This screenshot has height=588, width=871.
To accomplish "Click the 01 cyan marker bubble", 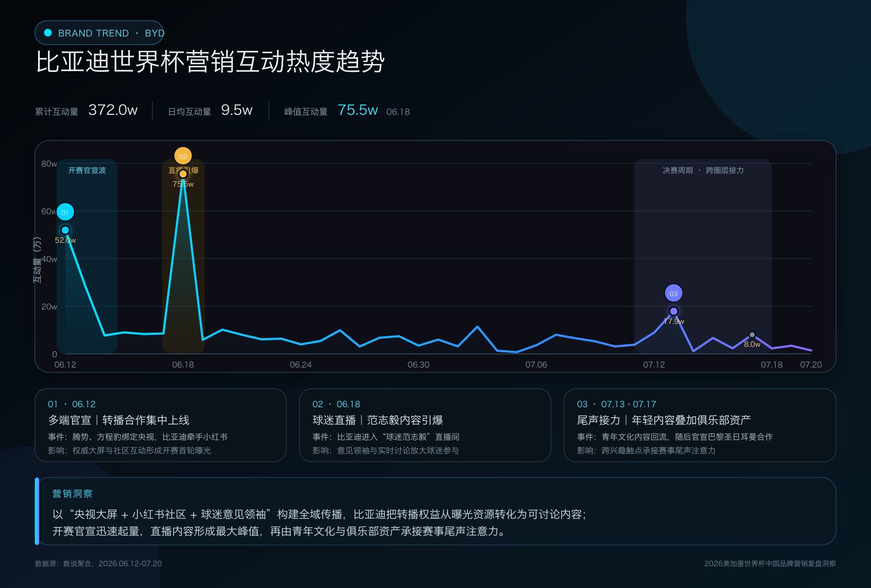I will 65,212.
